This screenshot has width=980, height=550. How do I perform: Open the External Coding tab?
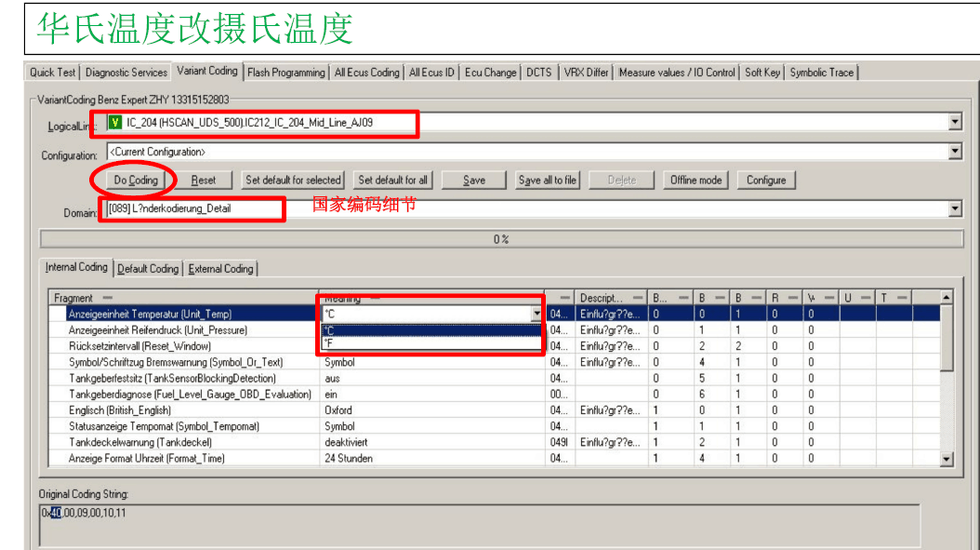pos(220,269)
